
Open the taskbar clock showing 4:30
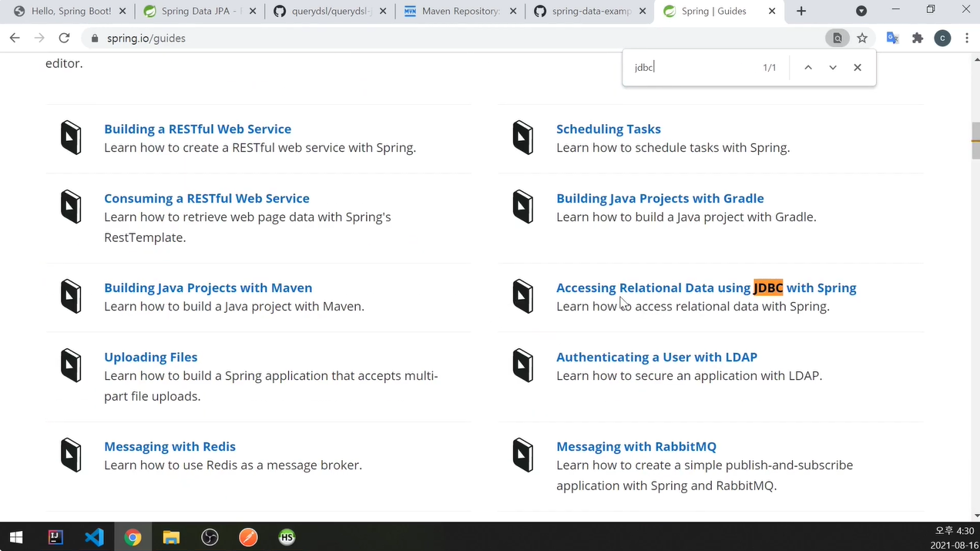[x=955, y=537]
